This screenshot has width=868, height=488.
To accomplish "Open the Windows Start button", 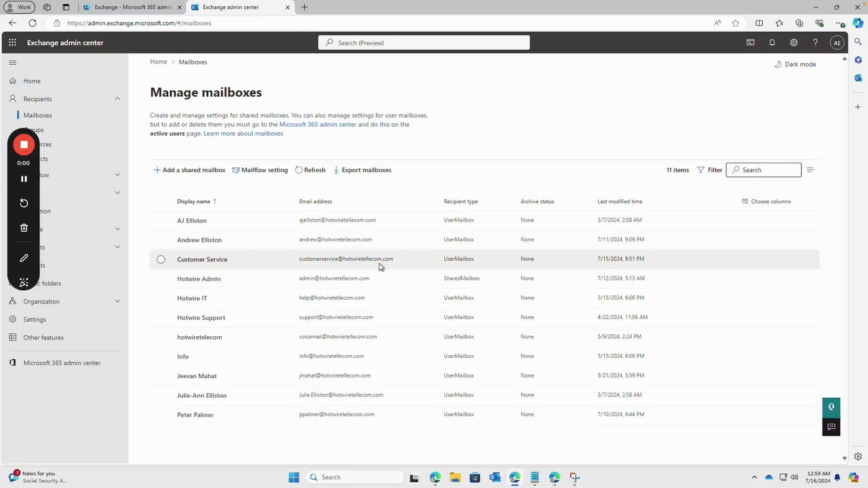I will (x=294, y=477).
